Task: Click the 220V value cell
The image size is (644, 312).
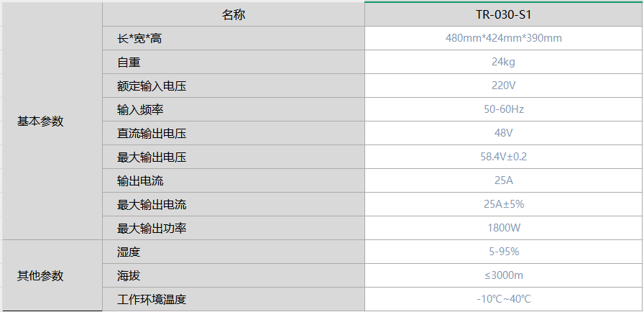Action: tap(503, 86)
